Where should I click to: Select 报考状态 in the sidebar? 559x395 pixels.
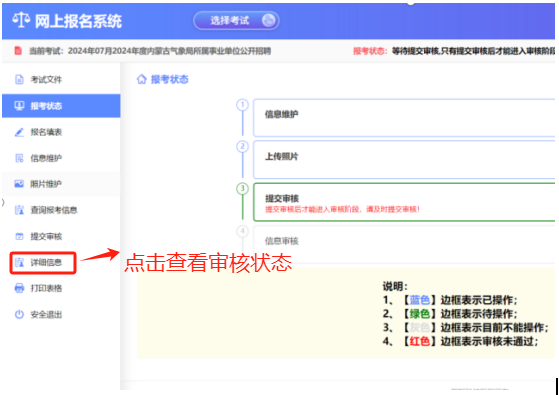61,106
